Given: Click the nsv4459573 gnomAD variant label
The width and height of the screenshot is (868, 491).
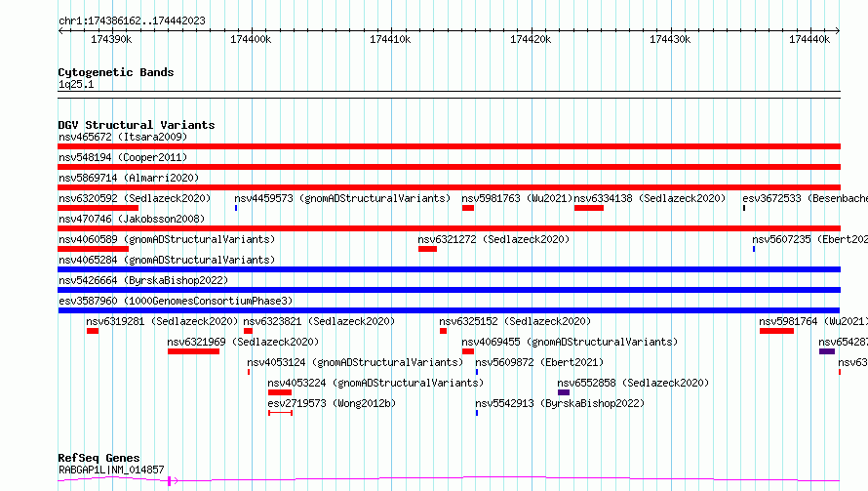Looking at the screenshot, I should click(x=342, y=198).
